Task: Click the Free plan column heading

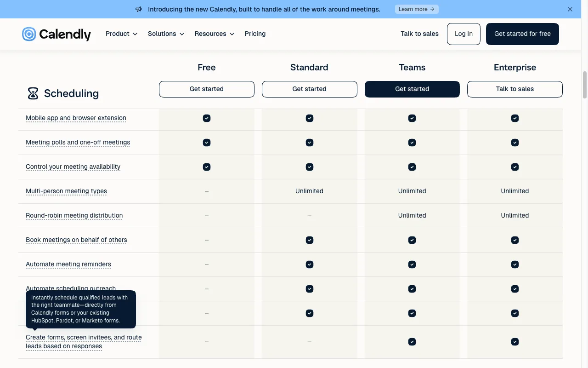Action: [207, 68]
